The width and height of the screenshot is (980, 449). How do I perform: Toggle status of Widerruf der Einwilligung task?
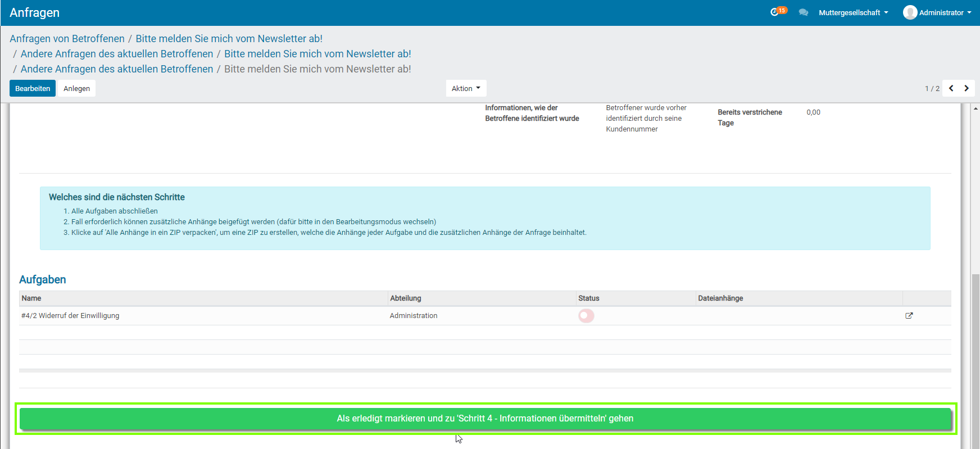pyautogui.click(x=586, y=316)
